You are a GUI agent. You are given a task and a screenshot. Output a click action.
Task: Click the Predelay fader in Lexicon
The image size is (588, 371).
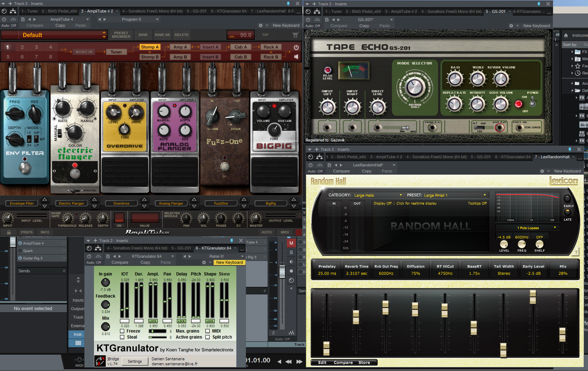pyautogui.click(x=326, y=349)
